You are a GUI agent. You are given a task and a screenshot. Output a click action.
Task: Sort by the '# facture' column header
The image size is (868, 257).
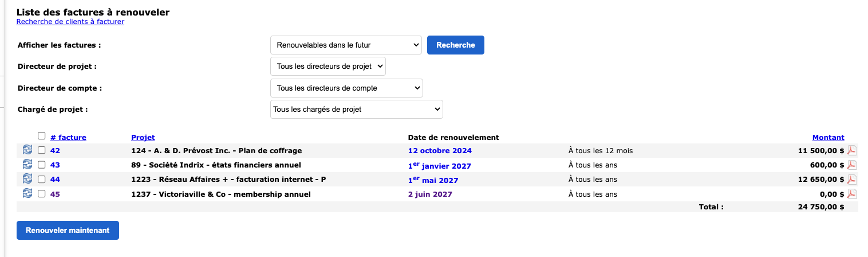click(68, 138)
